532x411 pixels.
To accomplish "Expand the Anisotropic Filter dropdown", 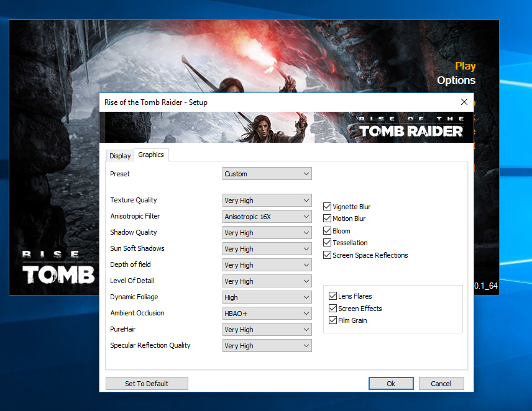I will click(267, 217).
